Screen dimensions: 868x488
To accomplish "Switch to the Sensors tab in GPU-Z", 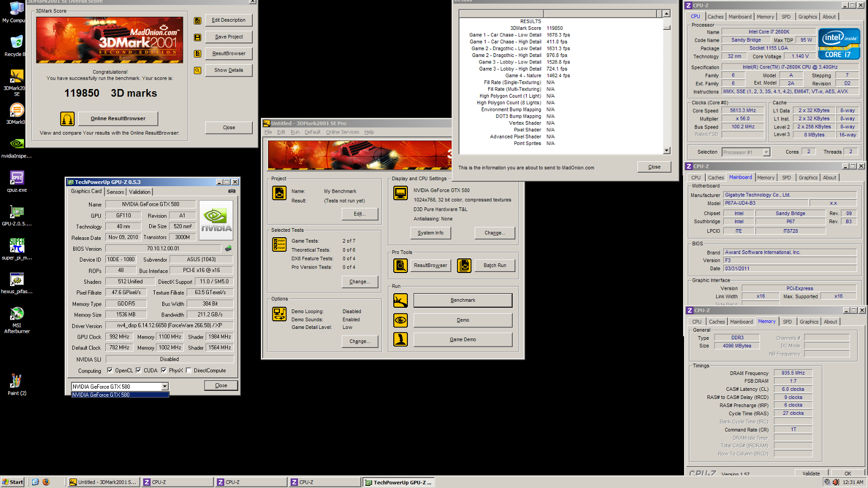I will pyautogui.click(x=115, y=192).
